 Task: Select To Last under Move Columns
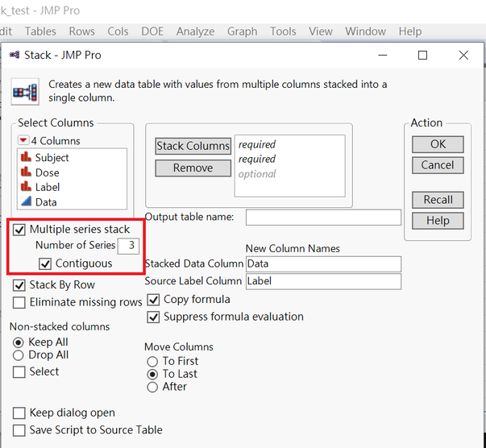click(152, 374)
